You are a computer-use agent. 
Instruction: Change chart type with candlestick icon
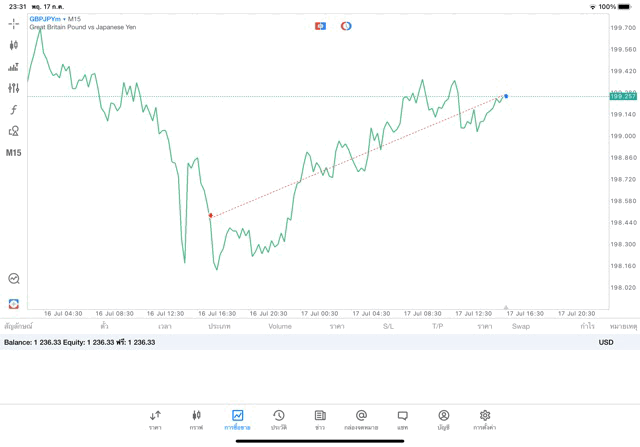(14, 45)
